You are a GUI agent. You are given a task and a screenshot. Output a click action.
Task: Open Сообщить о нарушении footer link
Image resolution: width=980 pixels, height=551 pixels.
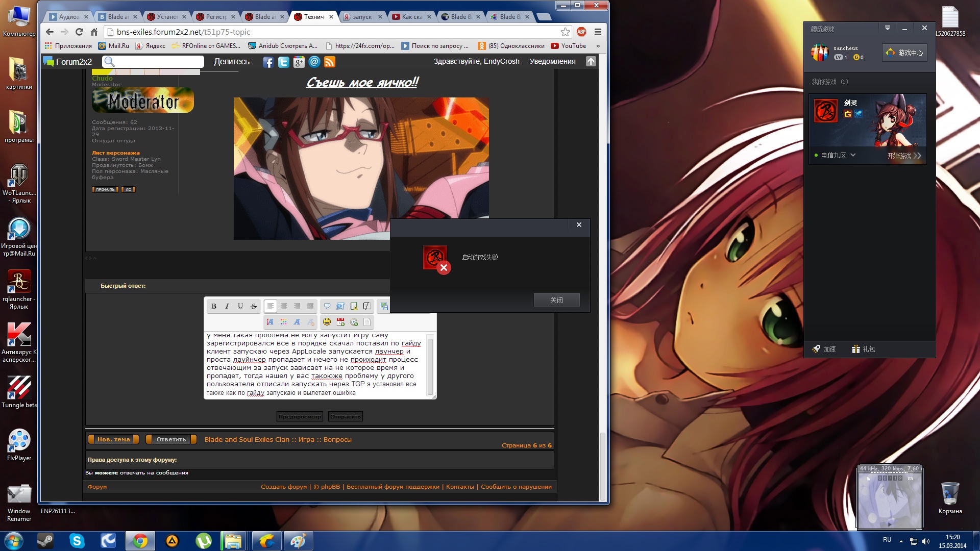[516, 487]
